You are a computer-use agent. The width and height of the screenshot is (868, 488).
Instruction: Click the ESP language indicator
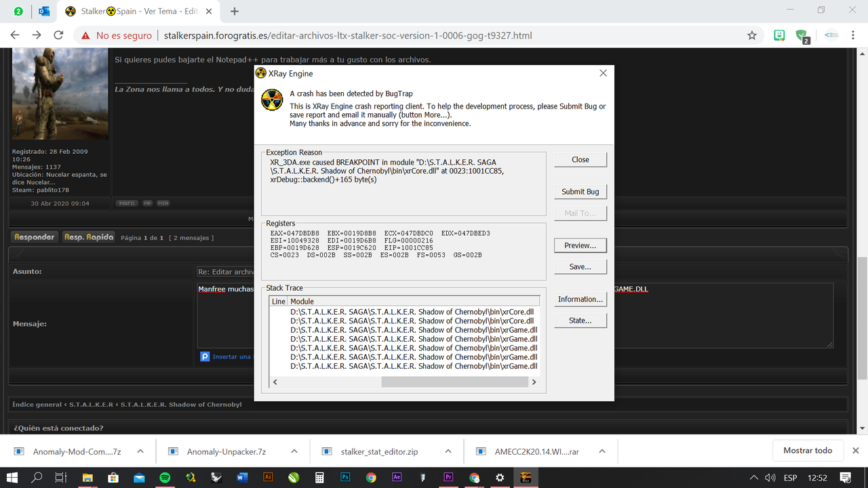click(x=791, y=478)
